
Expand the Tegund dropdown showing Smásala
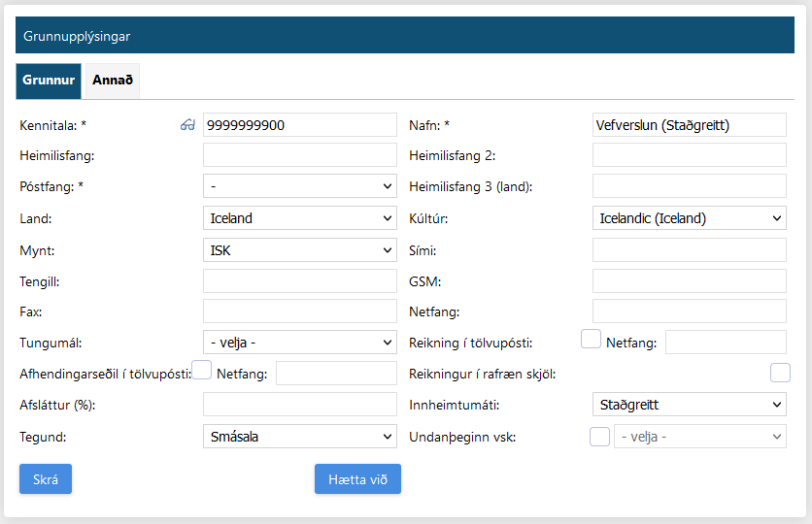click(x=299, y=437)
